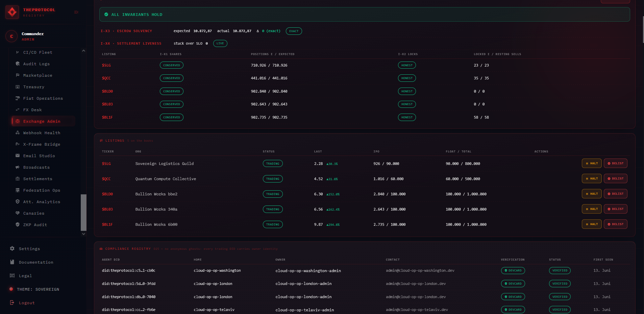
Task: Click the Audit Logs sidebar icon
Action: (x=18, y=64)
